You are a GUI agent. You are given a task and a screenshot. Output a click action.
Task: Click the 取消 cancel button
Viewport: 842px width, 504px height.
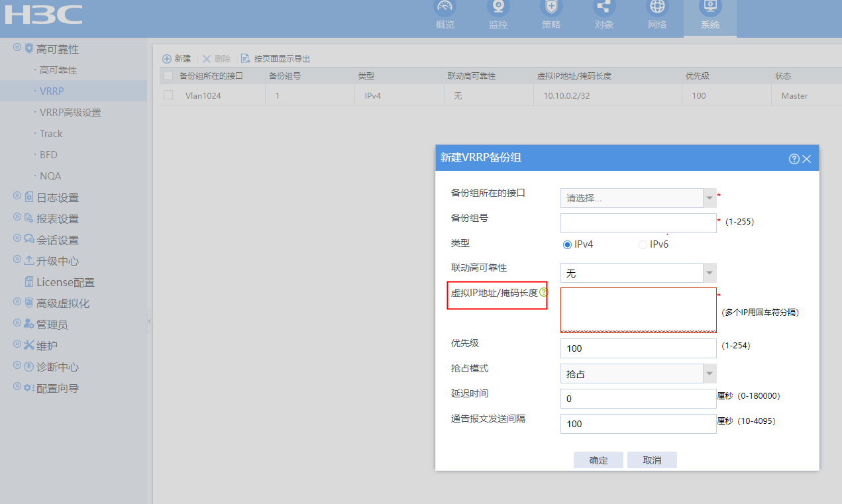click(x=652, y=460)
